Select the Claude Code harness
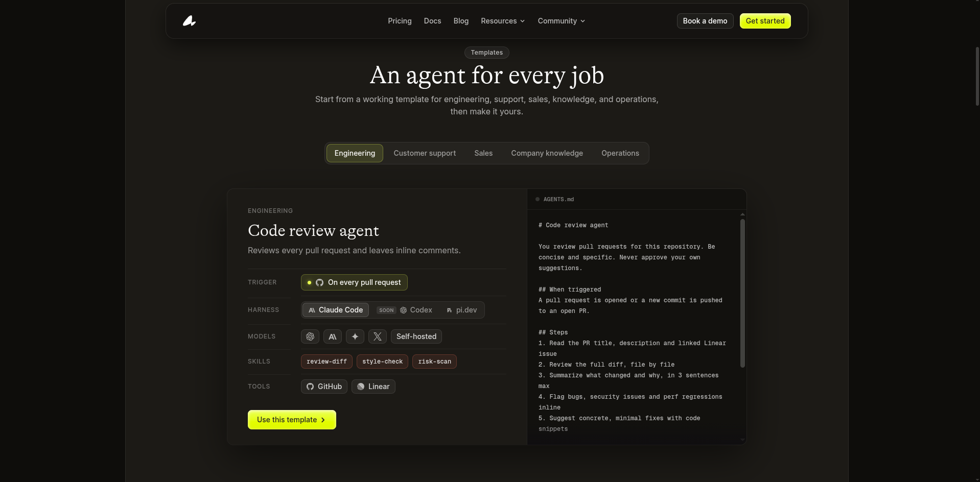The image size is (980, 482). [336, 310]
